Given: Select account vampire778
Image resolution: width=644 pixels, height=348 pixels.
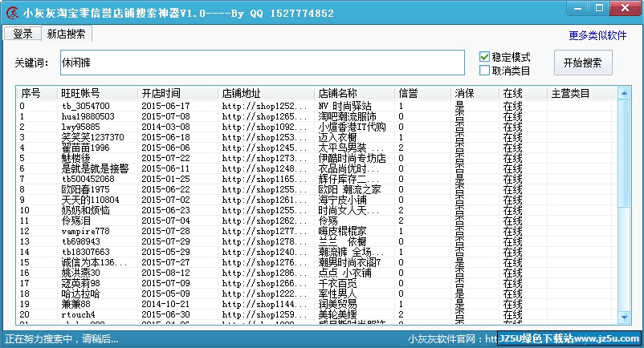Looking at the screenshot, I should (85, 231).
